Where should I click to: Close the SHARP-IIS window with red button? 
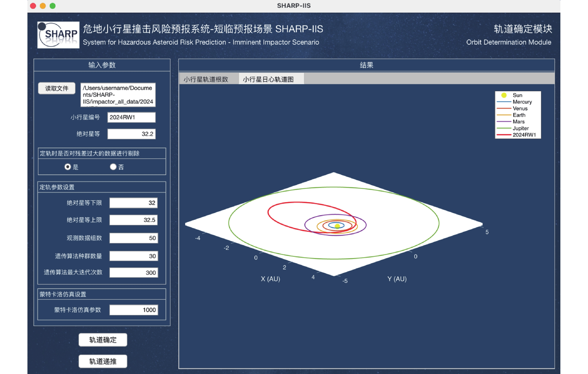click(x=33, y=6)
